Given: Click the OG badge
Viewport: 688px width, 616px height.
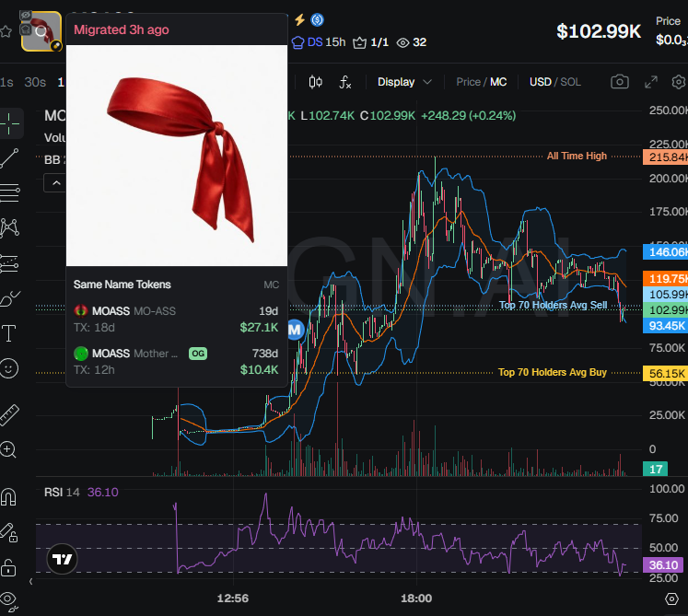Looking at the screenshot, I should 198,354.
